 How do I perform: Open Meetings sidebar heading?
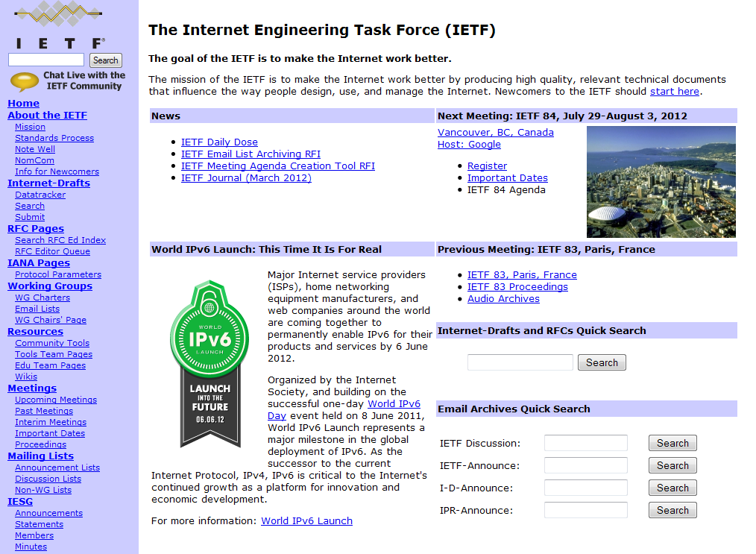click(32, 388)
